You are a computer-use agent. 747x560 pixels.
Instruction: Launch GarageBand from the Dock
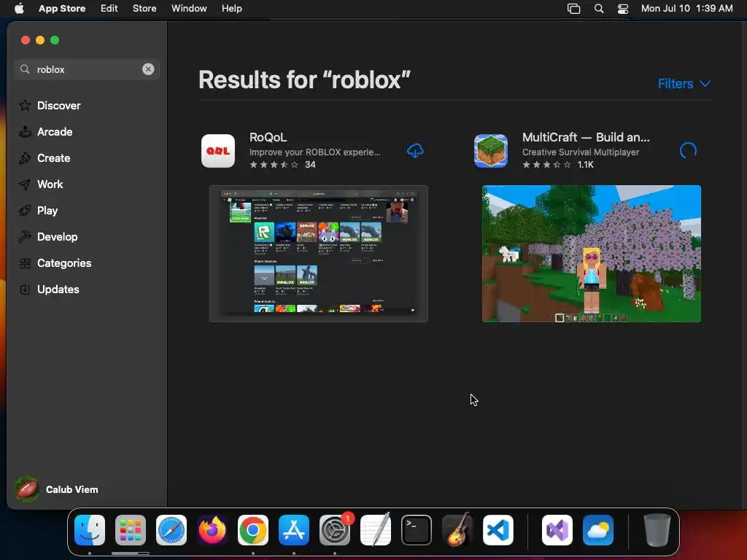457,529
